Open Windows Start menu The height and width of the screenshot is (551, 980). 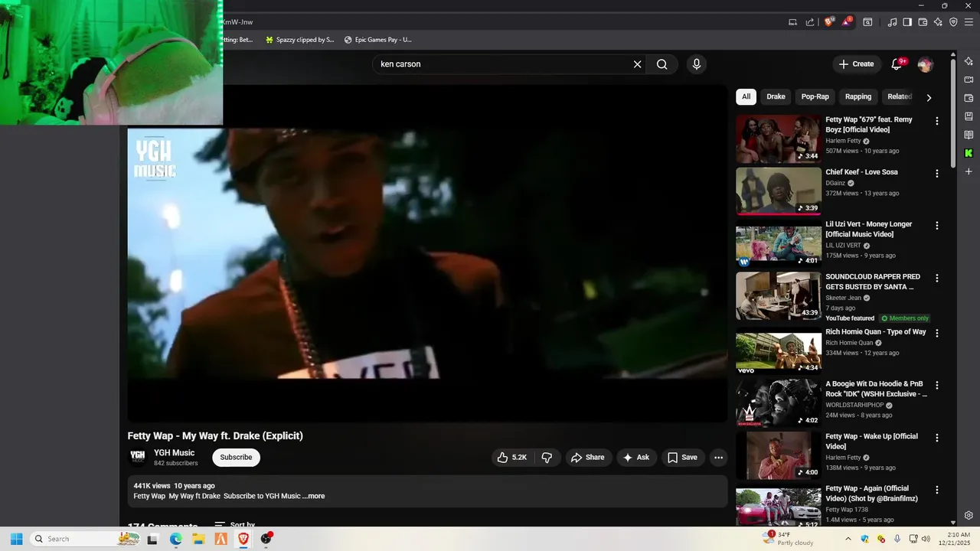click(x=16, y=539)
